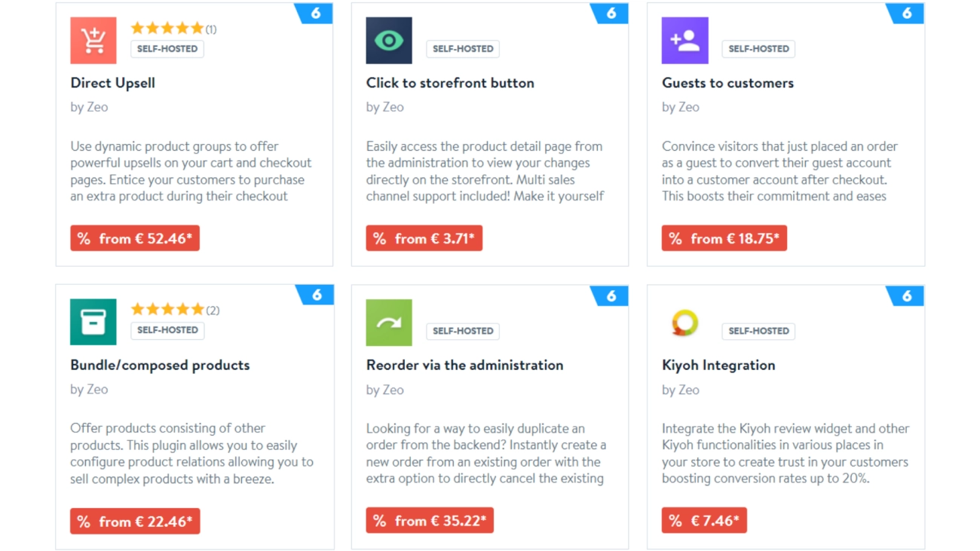The height and width of the screenshot is (551, 980).
Task: Click the Reorder arrow icon
Action: 389,323
